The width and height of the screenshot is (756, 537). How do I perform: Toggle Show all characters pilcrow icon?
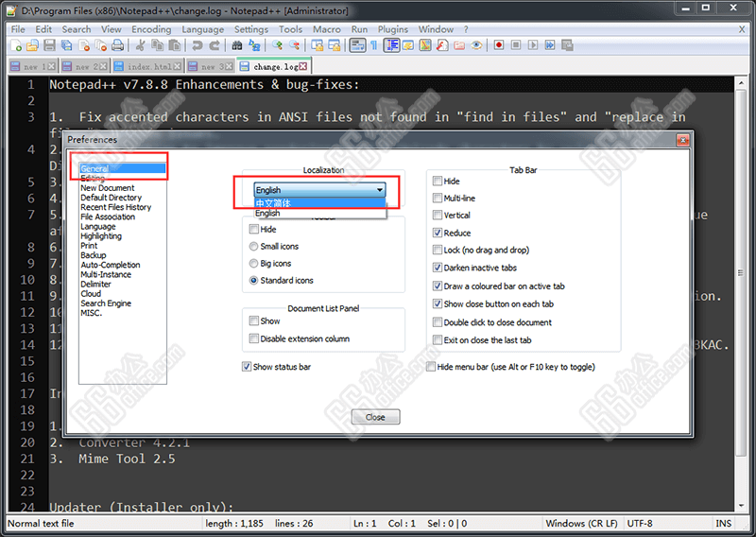click(374, 45)
